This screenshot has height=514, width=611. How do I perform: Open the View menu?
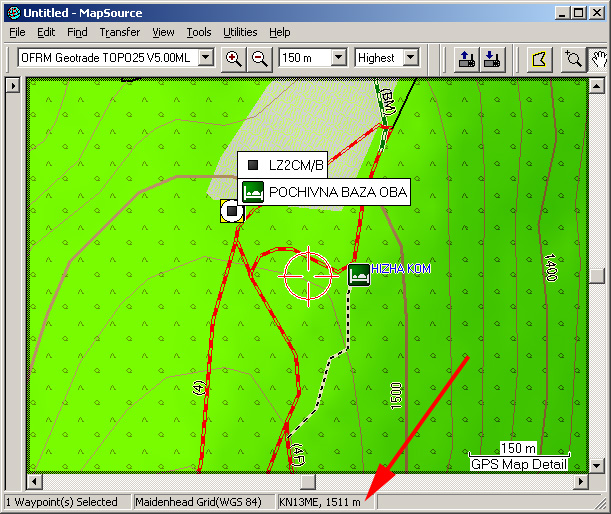[x=163, y=32]
